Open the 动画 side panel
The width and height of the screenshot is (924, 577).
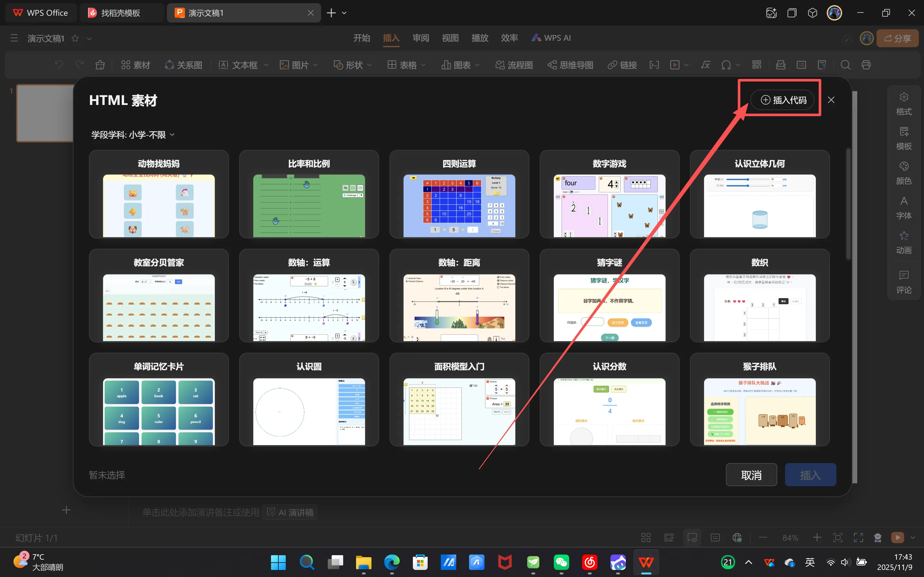tap(903, 243)
